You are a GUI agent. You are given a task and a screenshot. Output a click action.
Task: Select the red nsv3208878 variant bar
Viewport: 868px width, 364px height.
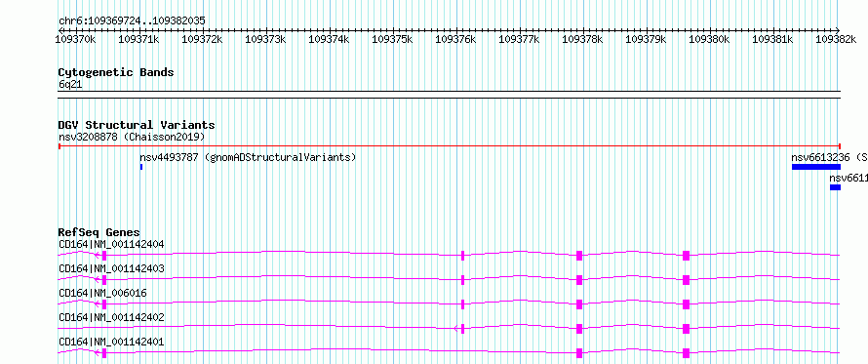(449, 146)
